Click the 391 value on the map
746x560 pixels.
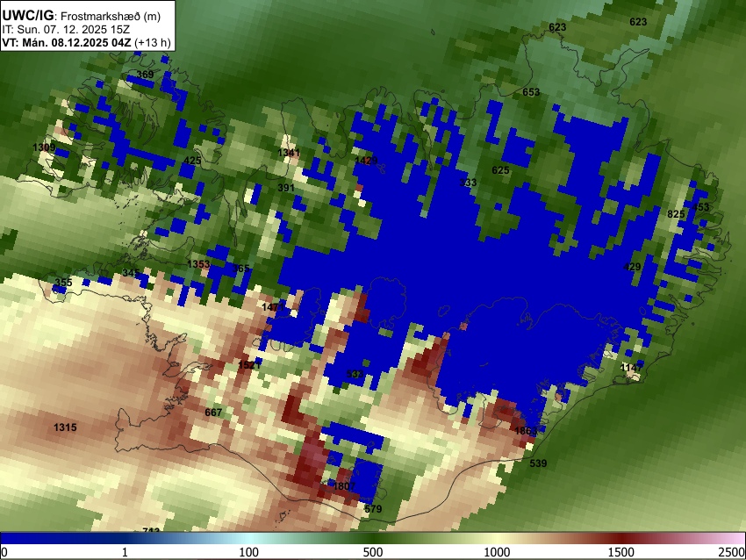(x=286, y=188)
